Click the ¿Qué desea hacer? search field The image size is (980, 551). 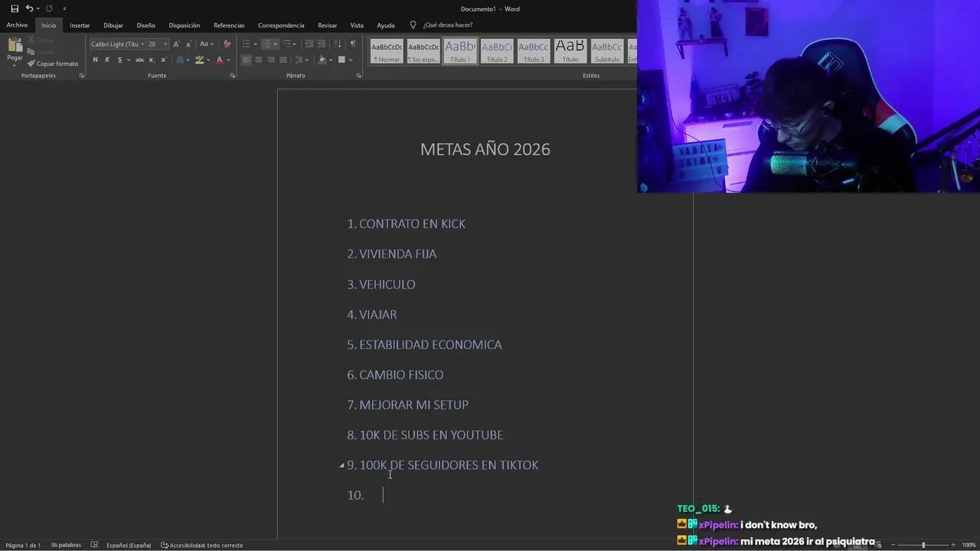(448, 25)
